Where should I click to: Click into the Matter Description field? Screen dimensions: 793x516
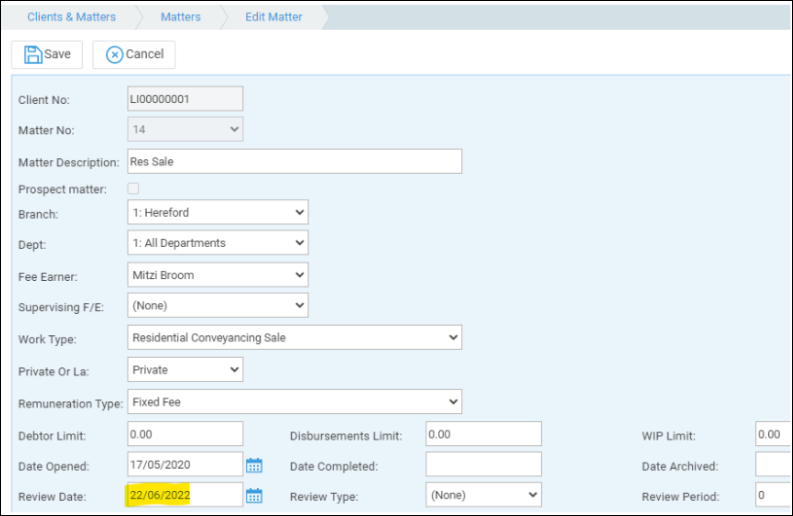coord(294,161)
